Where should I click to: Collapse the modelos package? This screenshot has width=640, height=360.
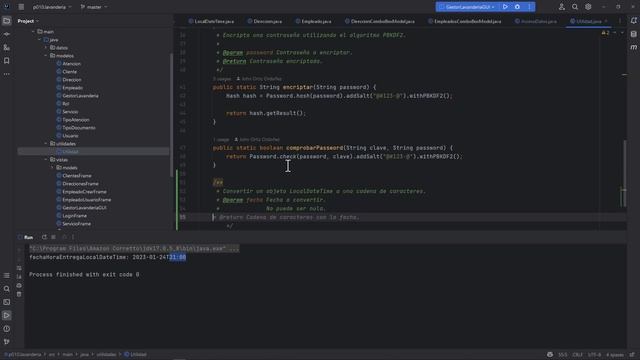coord(46,56)
